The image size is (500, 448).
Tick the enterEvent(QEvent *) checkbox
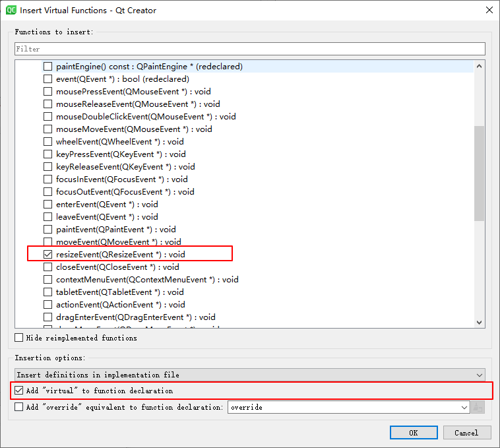(x=48, y=205)
